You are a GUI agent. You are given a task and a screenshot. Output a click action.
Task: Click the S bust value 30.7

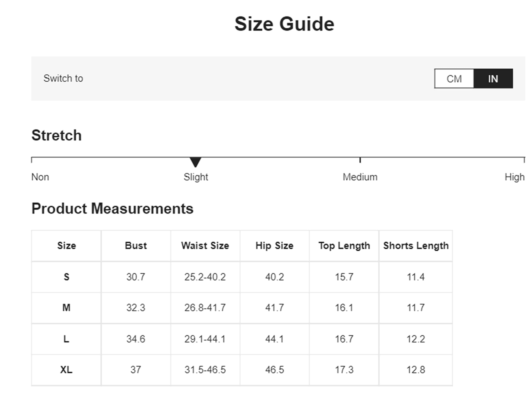tap(136, 277)
